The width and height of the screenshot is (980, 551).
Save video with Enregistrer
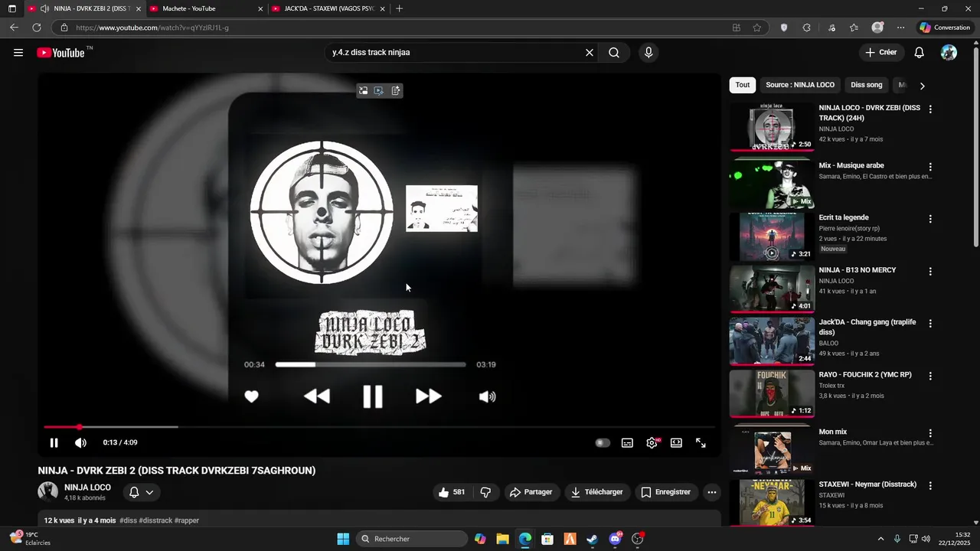[x=666, y=492]
